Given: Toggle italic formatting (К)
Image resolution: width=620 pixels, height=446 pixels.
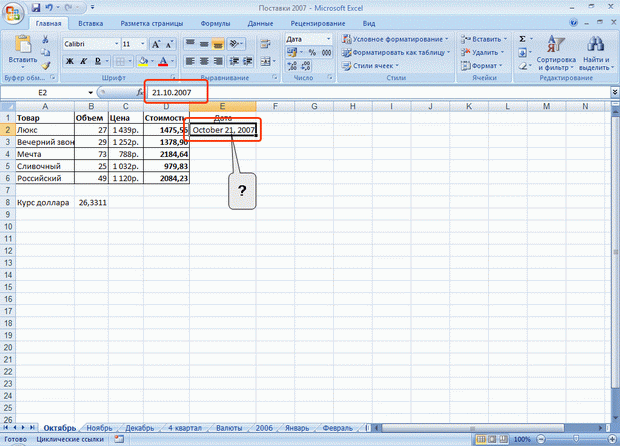Looking at the screenshot, I should click(x=83, y=61).
